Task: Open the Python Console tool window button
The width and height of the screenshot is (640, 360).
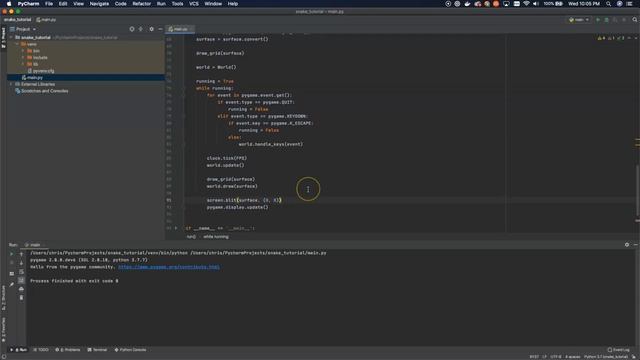Action: [130, 350]
